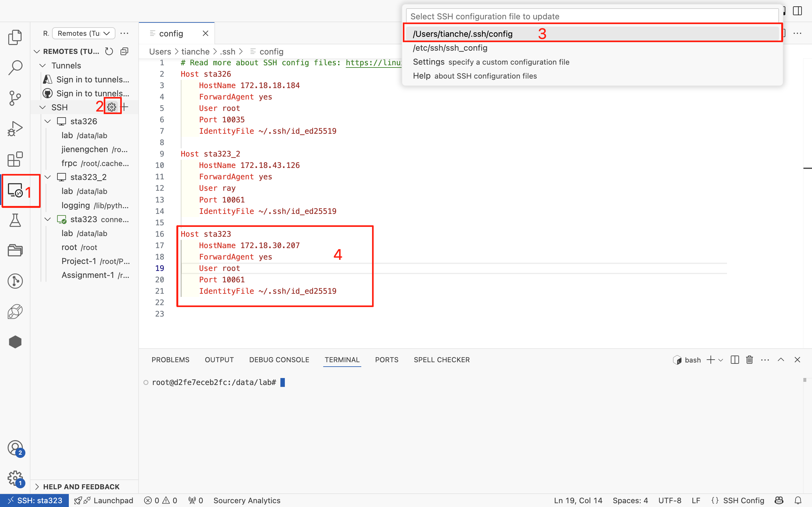Open the Extensions view icon
The width and height of the screenshot is (812, 507).
pos(15,159)
